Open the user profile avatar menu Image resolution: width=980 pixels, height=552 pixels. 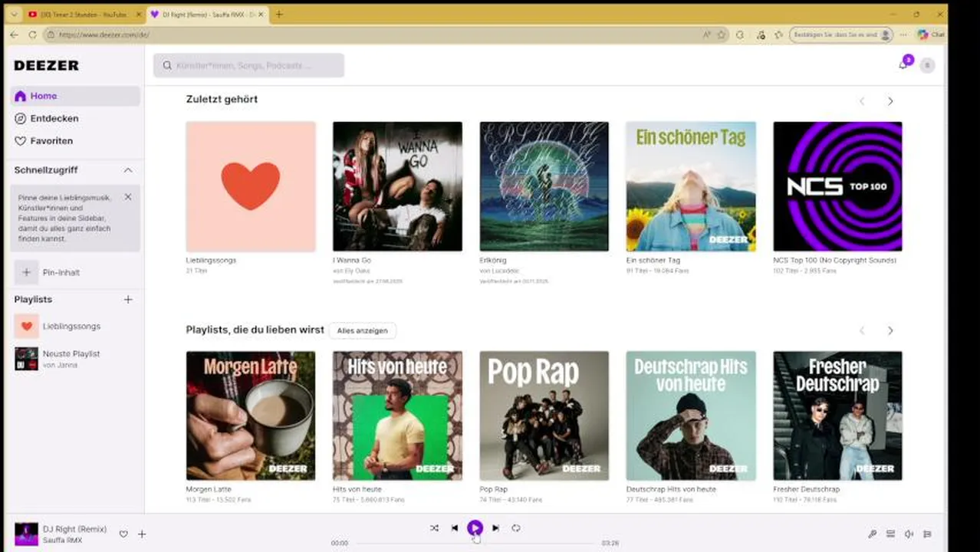(x=927, y=65)
